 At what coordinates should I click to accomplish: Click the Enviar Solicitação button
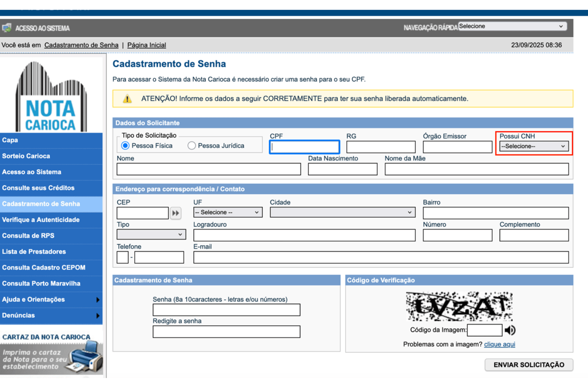pyautogui.click(x=529, y=365)
